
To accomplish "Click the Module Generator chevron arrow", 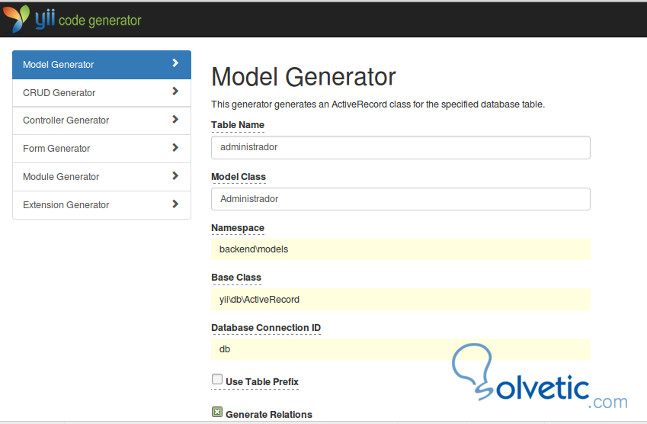I will click(x=175, y=176).
